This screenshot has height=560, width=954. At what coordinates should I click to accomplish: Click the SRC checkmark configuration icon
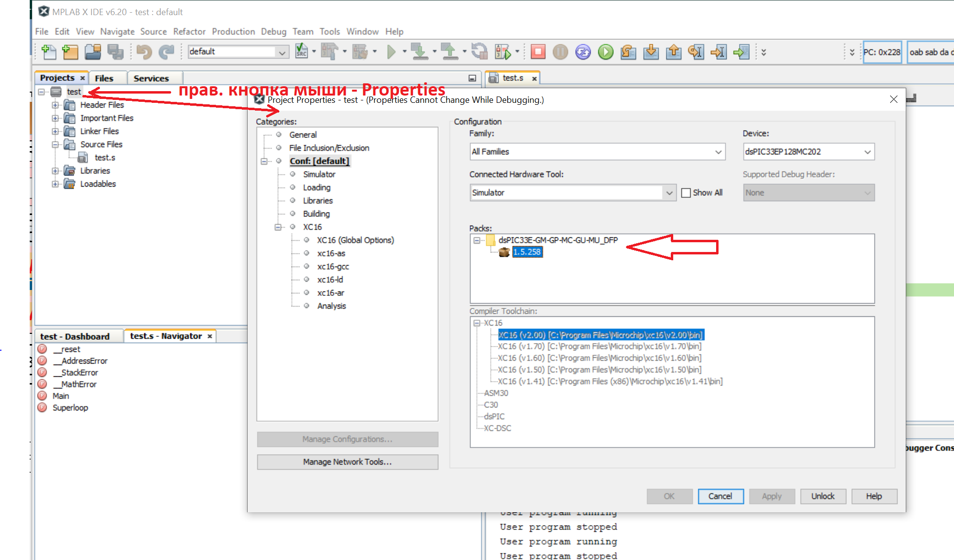[302, 51]
